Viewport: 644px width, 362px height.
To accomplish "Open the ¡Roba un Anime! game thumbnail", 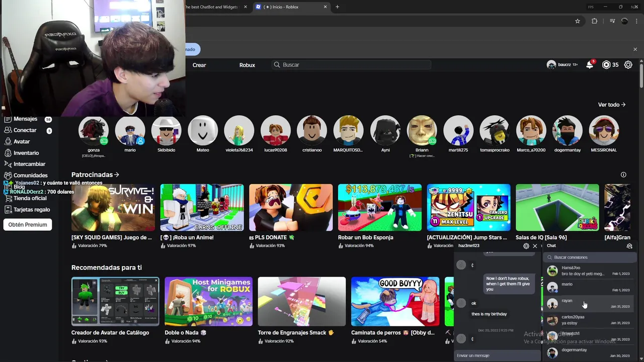I will pyautogui.click(x=202, y=208).
